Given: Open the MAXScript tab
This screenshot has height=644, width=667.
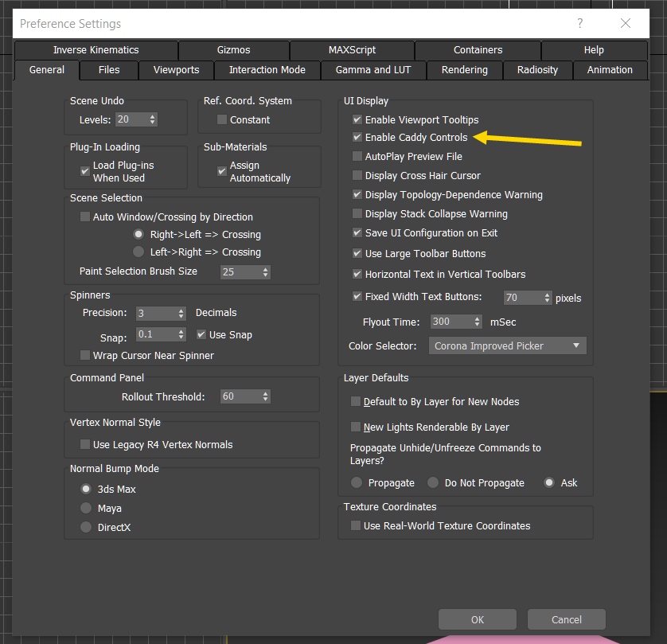Looking at the screenshot, I should coord(352,50).
